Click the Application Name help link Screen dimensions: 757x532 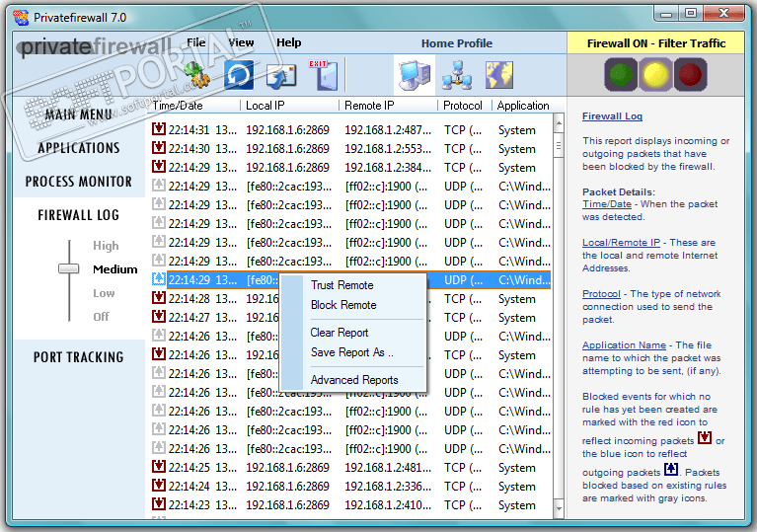pyautogui.click(x=624, y=345)
